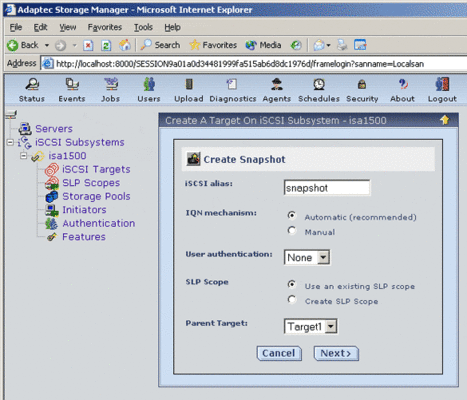Image resolution: width=467 pixels, height=400 pixels.
Task: Open the Status toolbar icon
Action: (32, 85)
